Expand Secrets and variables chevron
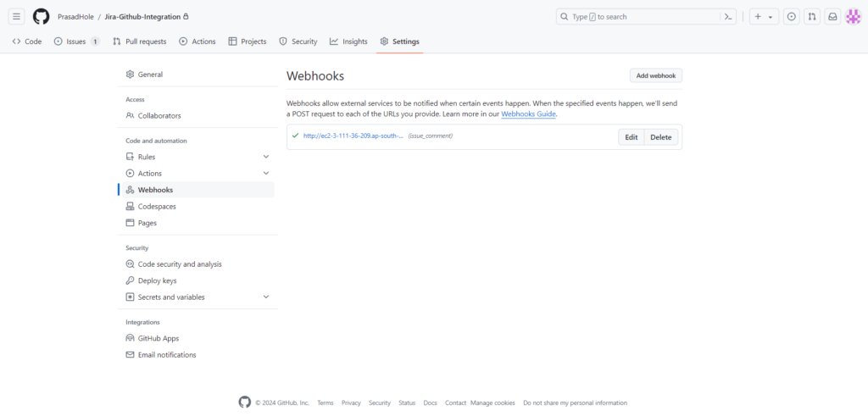868x416 pixels. (x=265, y=297)
